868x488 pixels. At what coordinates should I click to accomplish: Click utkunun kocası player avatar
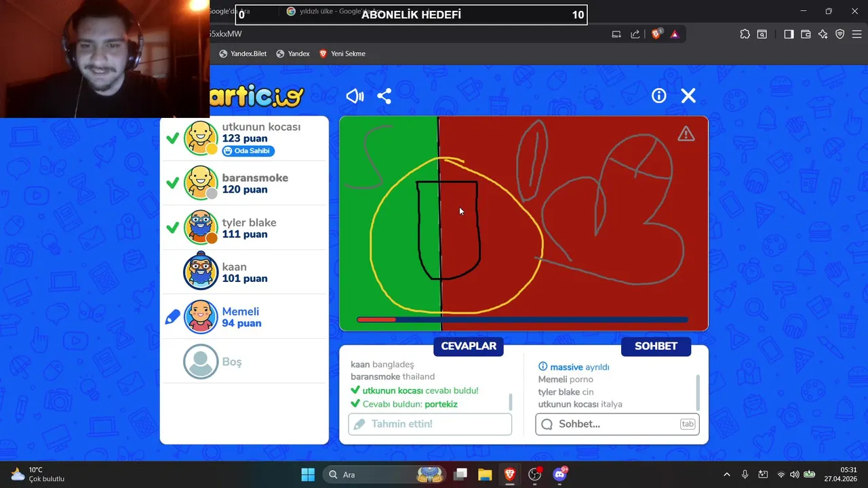pyautogui.click(x=201, y=138)
